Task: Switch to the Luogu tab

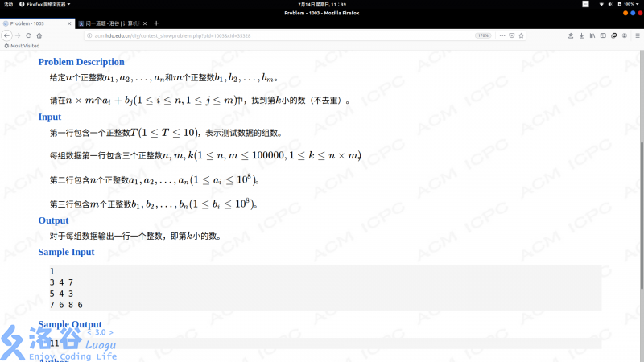Action: pos(110,23)
